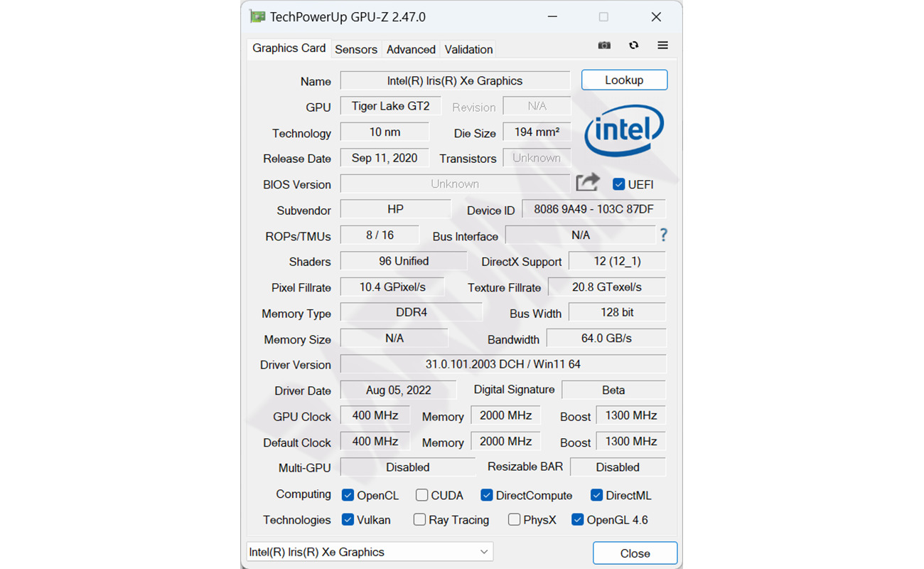
Task: Click the Bus Width value 128 bit
Action: click(617, 312)
